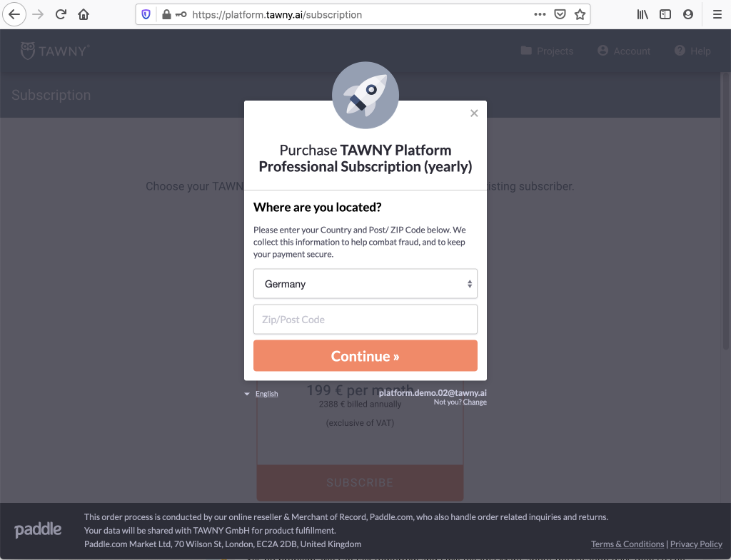
Task: Open Terms & Conditions link
Action: point(627,544)
